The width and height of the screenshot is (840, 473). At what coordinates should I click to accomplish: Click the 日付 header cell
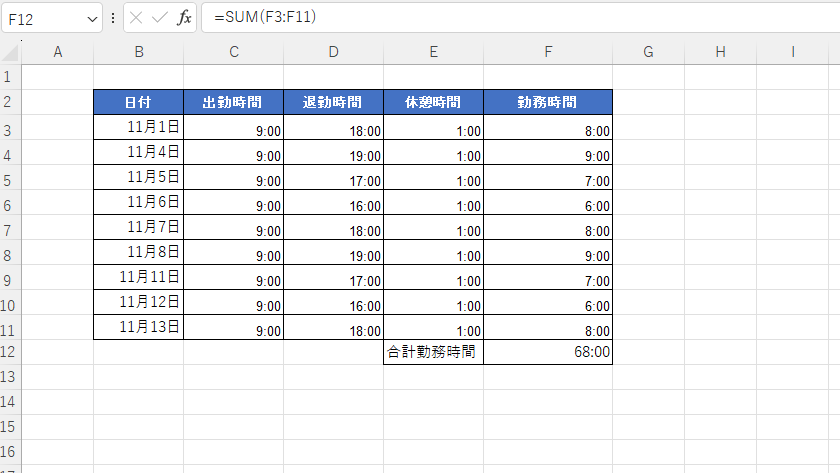pyautogui.click(x=139, y=102)
